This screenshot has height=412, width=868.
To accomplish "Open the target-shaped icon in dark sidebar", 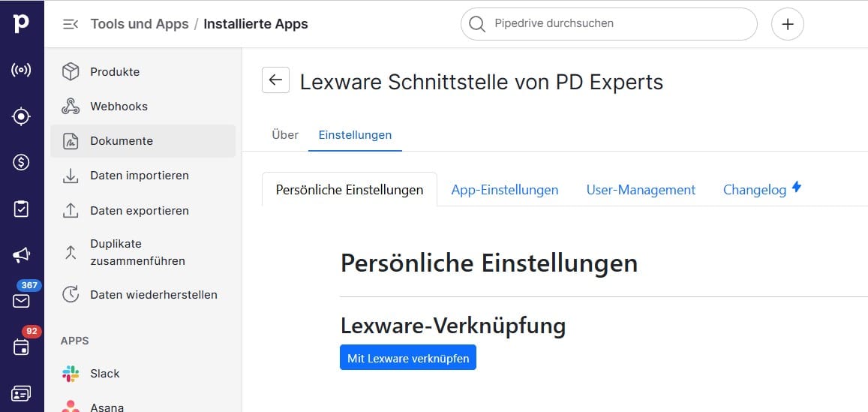I will 21,117.
